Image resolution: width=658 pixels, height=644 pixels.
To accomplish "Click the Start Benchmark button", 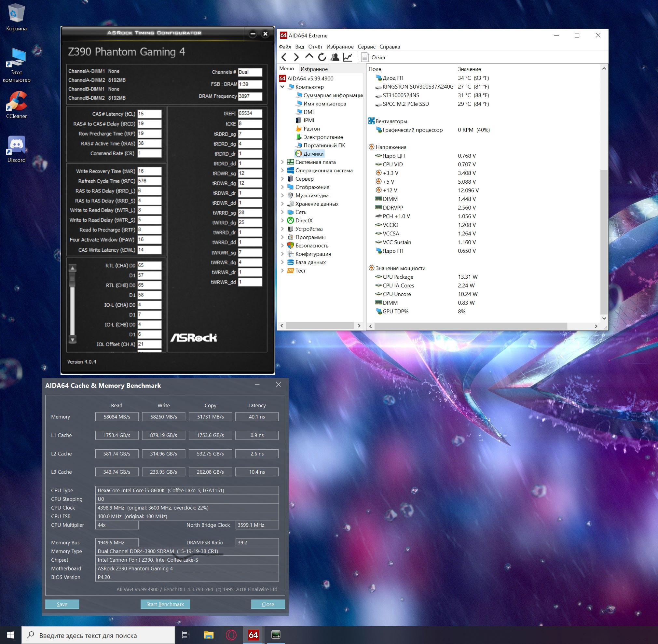I will coord(165,604).
